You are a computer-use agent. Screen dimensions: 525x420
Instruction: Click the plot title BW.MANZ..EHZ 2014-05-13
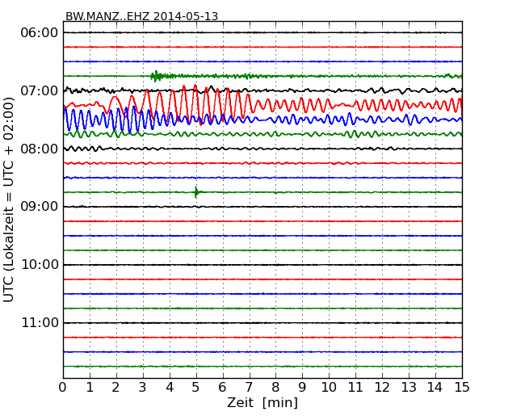tap(141, 16)
